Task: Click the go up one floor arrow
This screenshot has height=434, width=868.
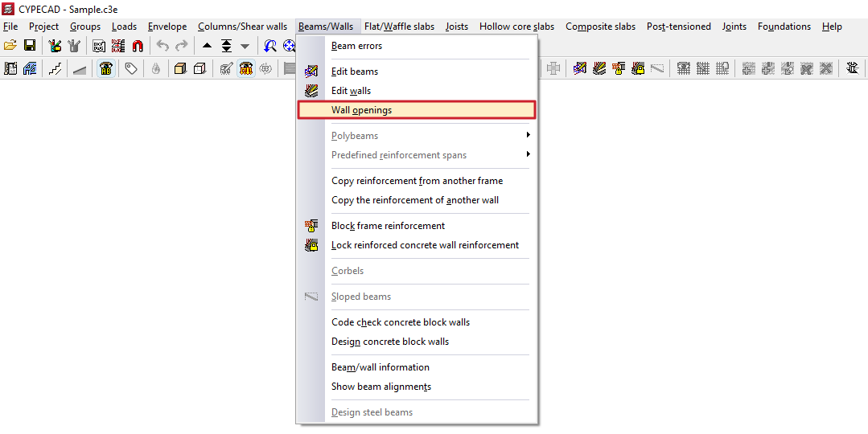Action: tap(207, 46)
